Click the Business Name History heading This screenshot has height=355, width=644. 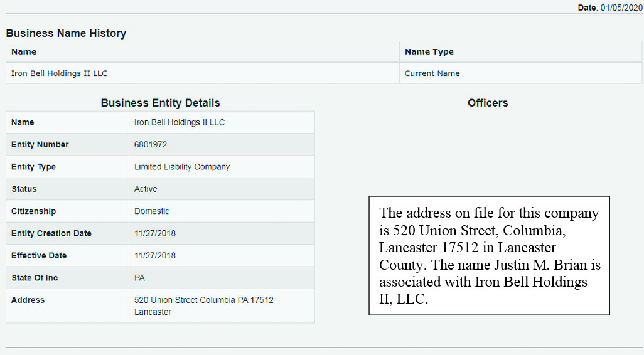click(66, 33)
